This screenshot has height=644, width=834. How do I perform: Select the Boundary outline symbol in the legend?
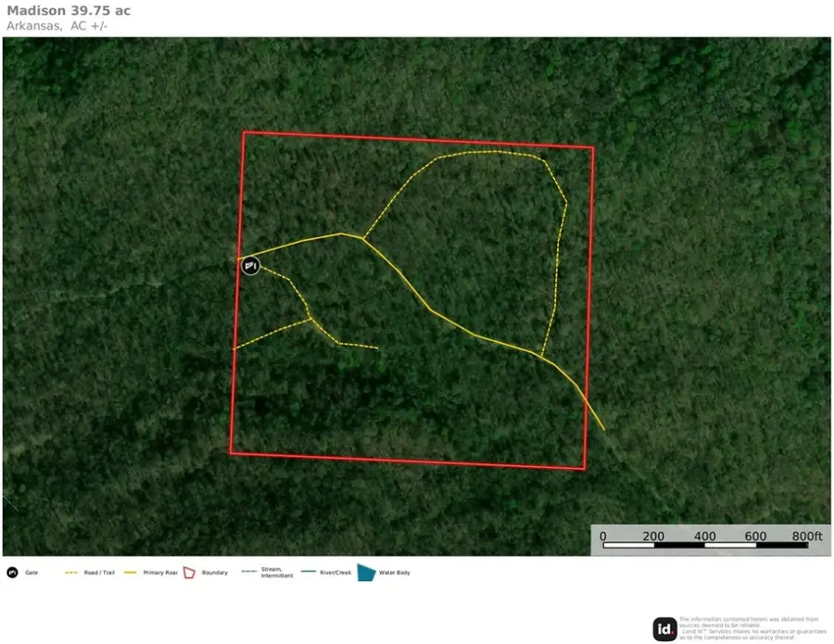[189, 573]
